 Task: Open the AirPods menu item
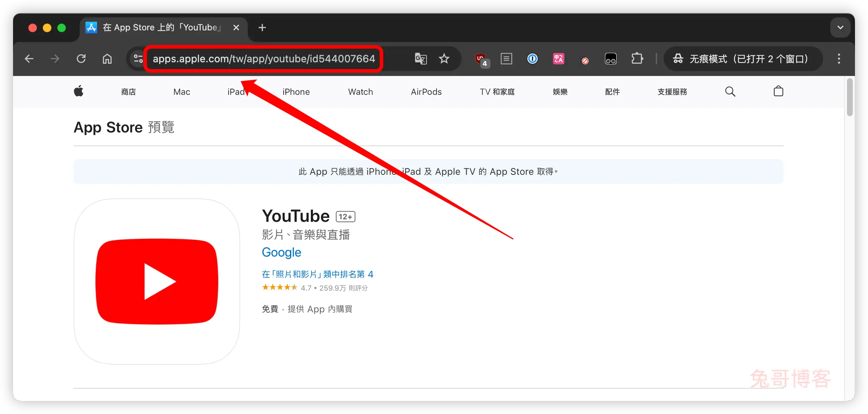tap(426, 92)
